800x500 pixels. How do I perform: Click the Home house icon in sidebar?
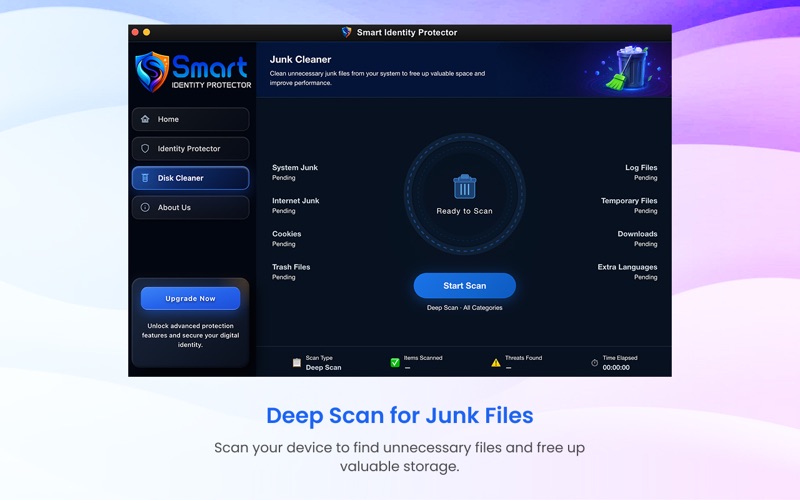click(x=145, y=119)
